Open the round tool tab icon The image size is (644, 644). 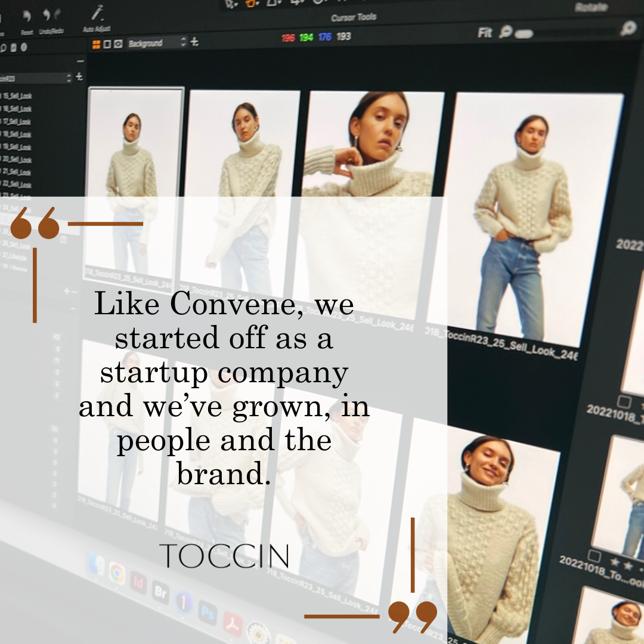[24, 47]
